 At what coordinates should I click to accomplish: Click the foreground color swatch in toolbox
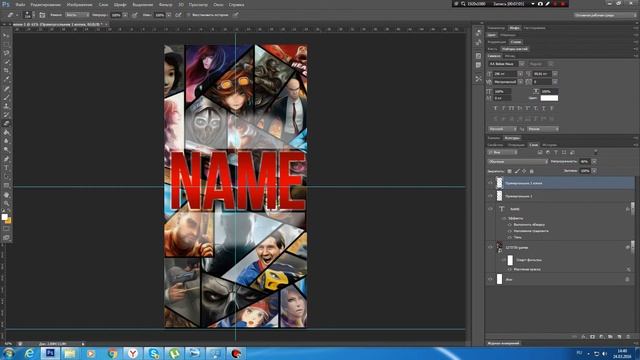[x=4, y=217]
